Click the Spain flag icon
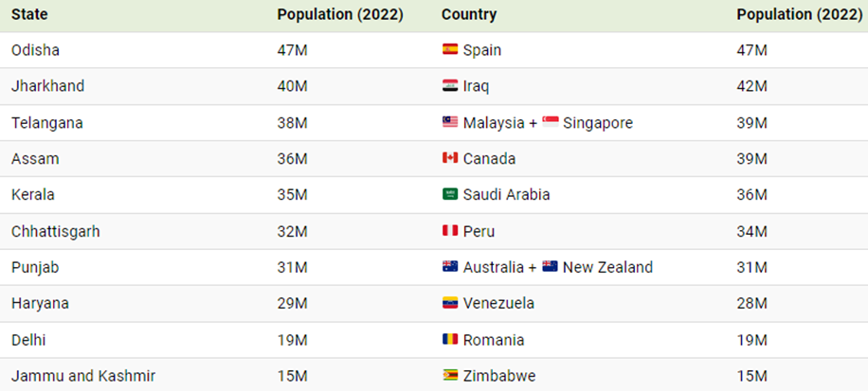 [450, 49]
